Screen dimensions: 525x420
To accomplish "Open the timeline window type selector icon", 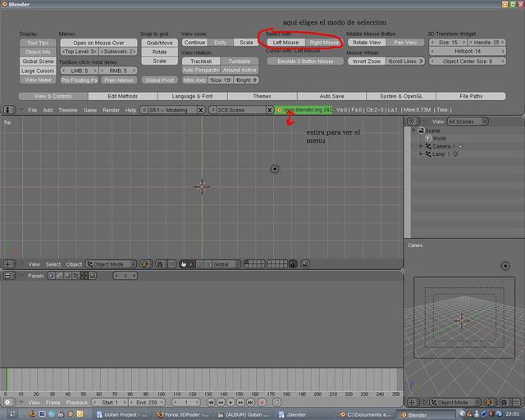I will click(8, 402).
